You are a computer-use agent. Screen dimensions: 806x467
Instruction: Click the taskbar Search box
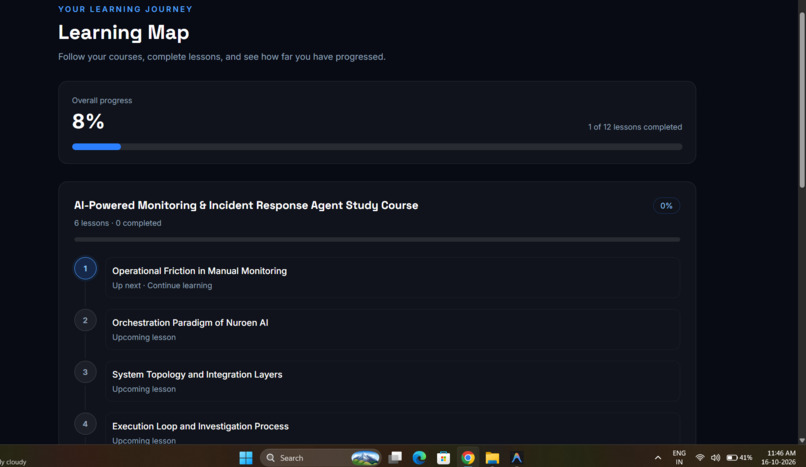tap(320, 457)
